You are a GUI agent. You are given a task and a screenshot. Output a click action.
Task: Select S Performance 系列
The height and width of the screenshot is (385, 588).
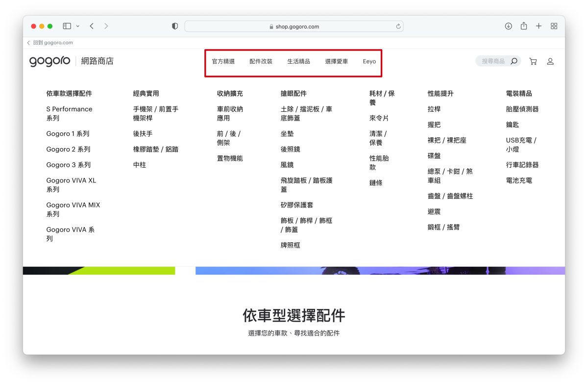(69, 114)
